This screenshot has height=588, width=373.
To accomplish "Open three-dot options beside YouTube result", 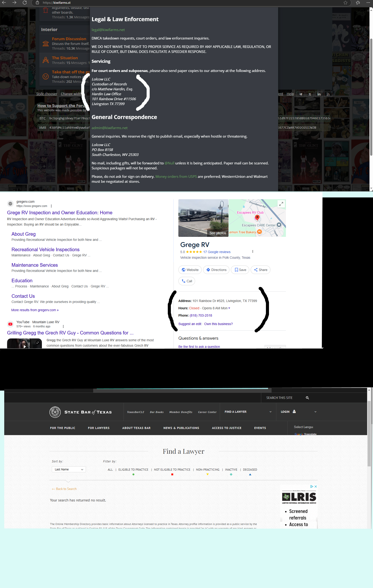I will [63, 326].
